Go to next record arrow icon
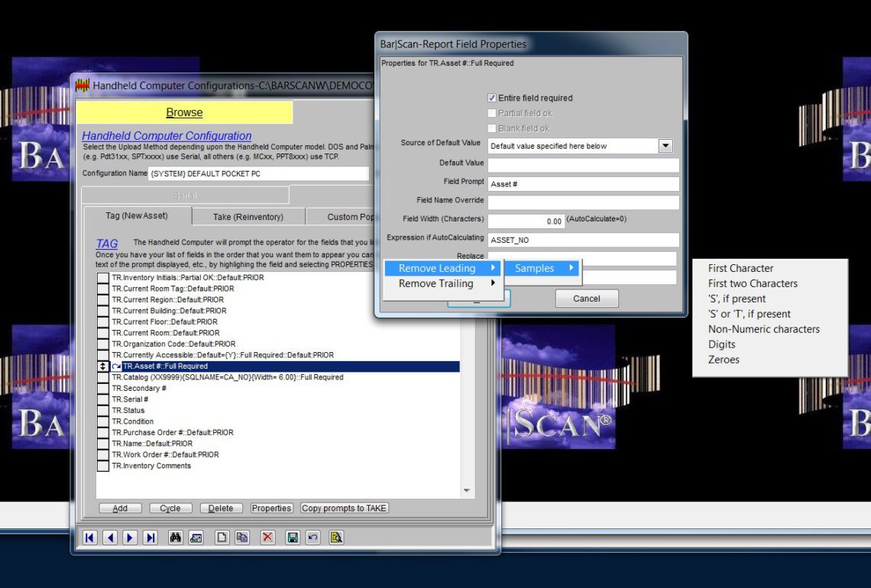Image resolution: width=871 pixels, height=588 pixels. pyautogui.click(x=130, y=538)
